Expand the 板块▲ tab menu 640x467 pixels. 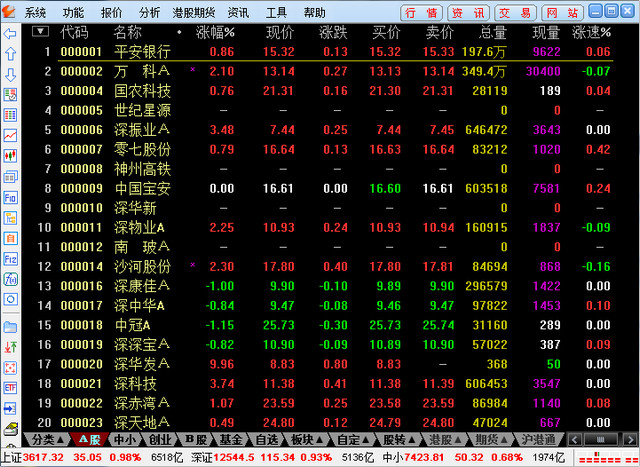pos(306,440)
